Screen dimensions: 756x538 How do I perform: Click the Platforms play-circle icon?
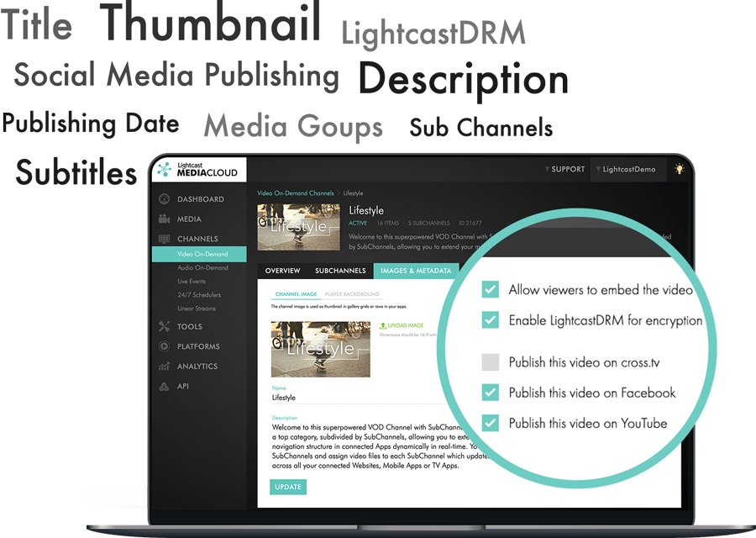tap(165, 346)
